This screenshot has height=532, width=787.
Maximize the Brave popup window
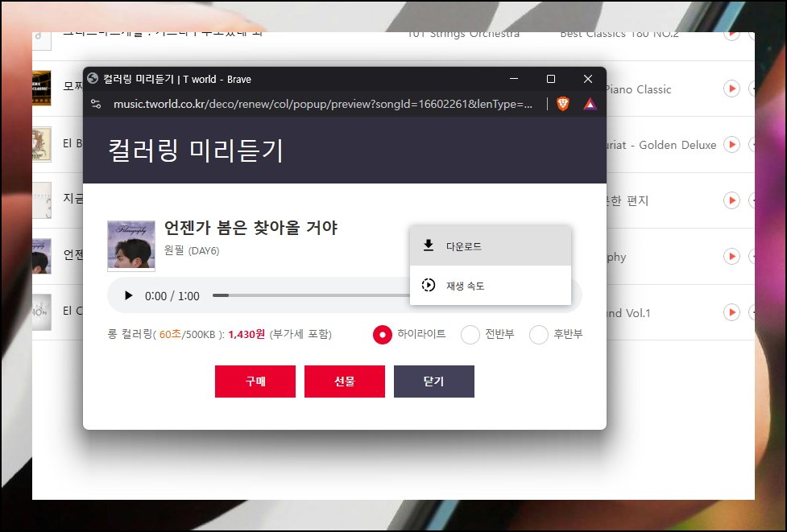[551, 79]
